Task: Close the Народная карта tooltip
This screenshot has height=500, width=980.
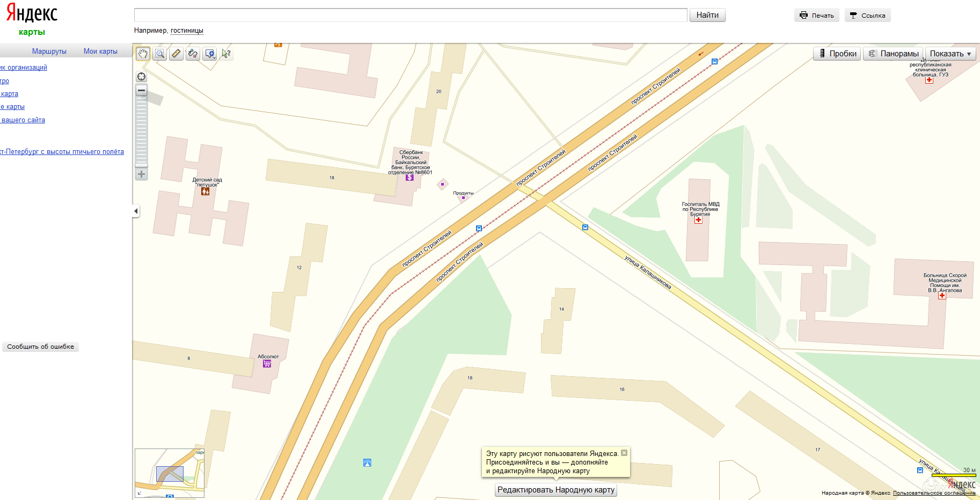Action: point(624,453)
